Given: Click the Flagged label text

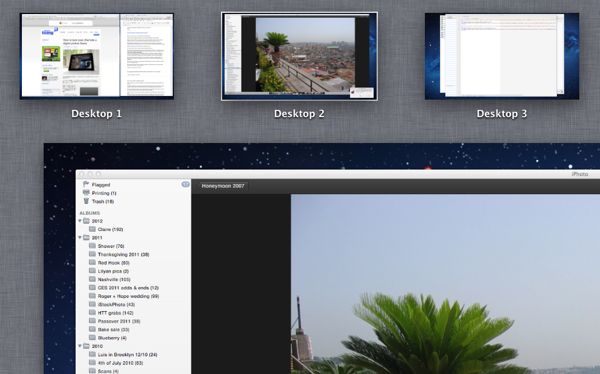Looking at the screenshot, I should pyautogui.click(x=101, y=185).
